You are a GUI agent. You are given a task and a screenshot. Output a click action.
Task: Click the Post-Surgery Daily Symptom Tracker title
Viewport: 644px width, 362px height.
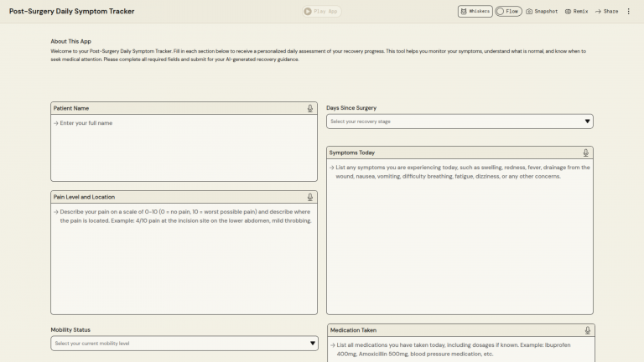coord(71,12)
